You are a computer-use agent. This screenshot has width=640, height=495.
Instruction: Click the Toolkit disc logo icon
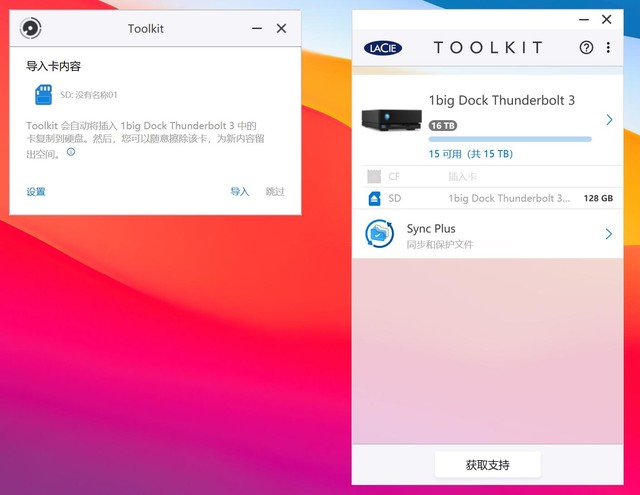coord(31,28)
